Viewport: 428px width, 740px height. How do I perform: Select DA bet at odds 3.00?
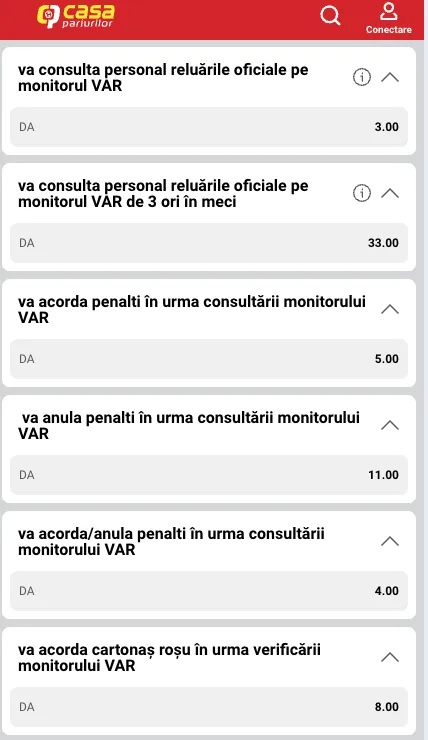click(x=209, y=127)
